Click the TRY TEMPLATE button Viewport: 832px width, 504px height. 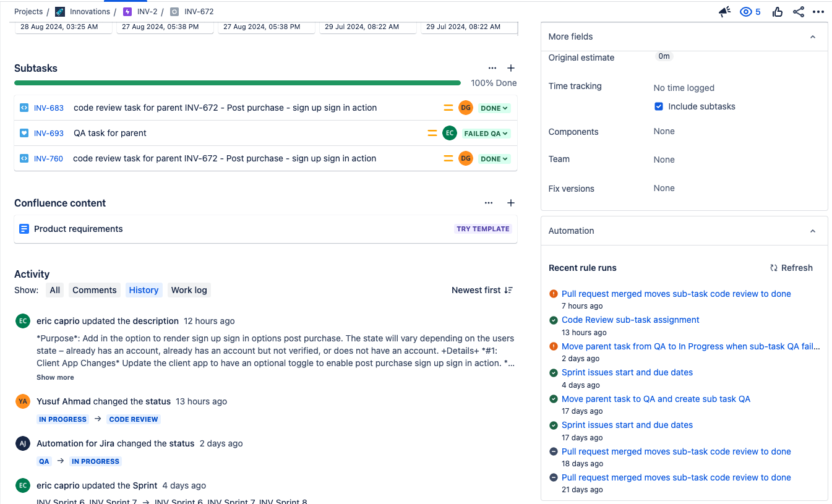(482, 228)
